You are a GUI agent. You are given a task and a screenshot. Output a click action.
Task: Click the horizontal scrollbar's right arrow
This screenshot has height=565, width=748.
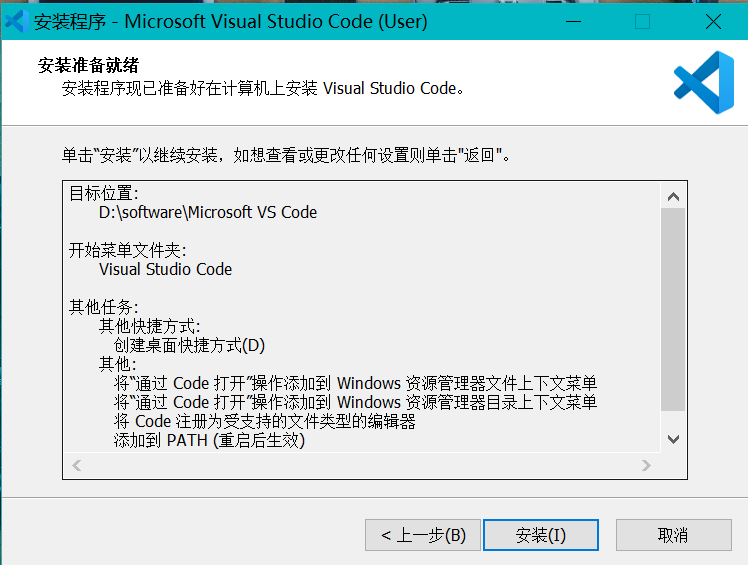click(646, 465)
